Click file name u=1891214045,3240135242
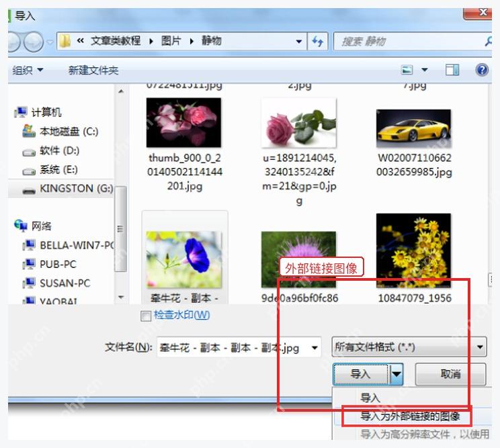The image size is (500, 448). 299,179
